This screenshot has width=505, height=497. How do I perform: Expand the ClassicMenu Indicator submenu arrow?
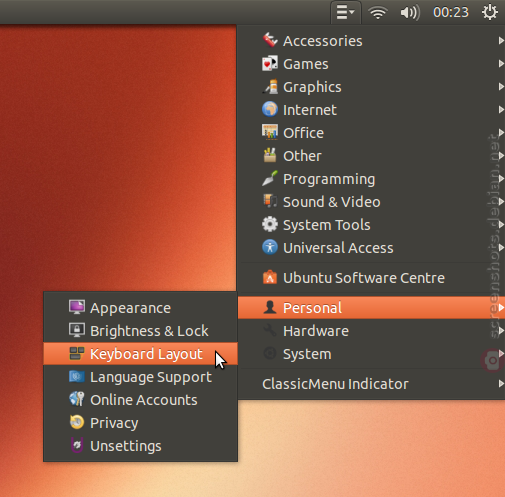pos(501,383)
